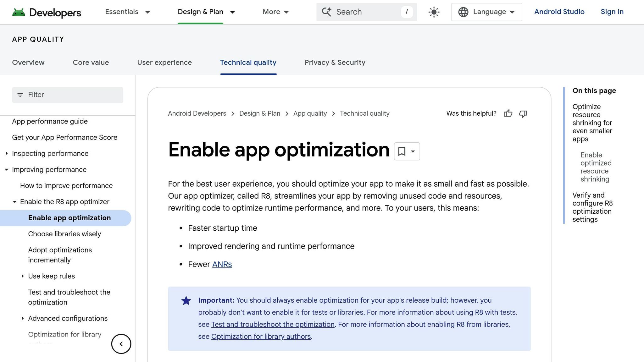The height and width of the screenshot is (362, 644).
Task: Collapse the Improving performance section
Action: pos(7,170)
